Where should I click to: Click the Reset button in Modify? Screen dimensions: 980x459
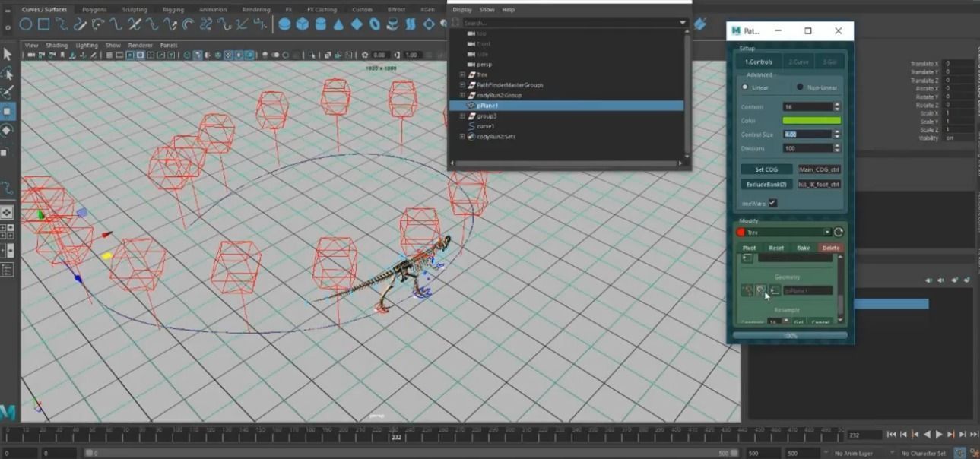coord(776,248)
